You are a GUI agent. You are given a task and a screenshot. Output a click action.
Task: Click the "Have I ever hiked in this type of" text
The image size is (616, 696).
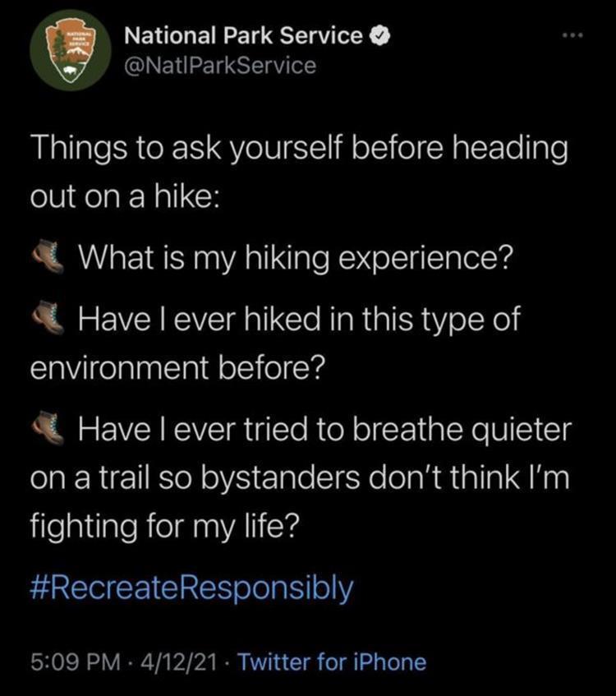300,319
